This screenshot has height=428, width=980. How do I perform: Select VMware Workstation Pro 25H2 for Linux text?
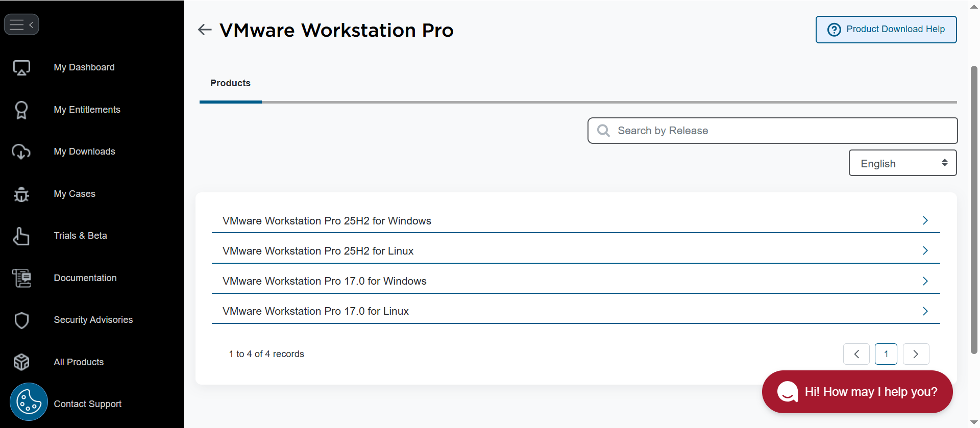tap(318, 251)
